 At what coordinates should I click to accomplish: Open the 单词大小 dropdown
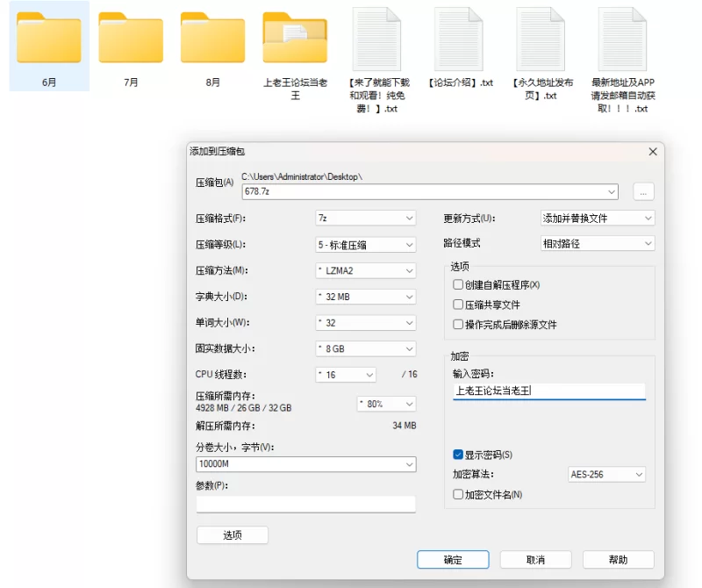pos(366,322)
